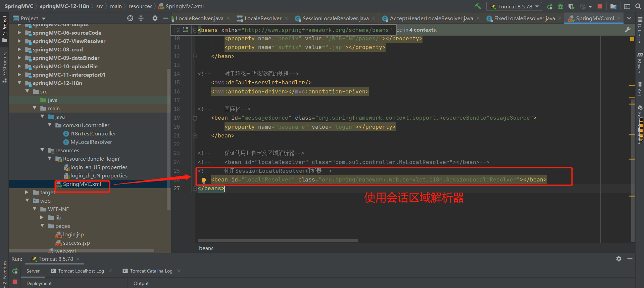
Task: Select SpringMVC.xml in project tree
Action: tap(82, 184)
